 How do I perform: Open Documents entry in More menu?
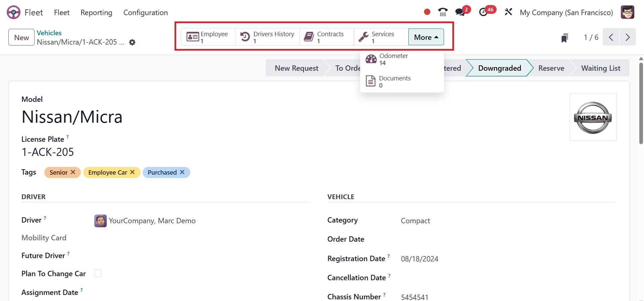[x=402, y=81]
